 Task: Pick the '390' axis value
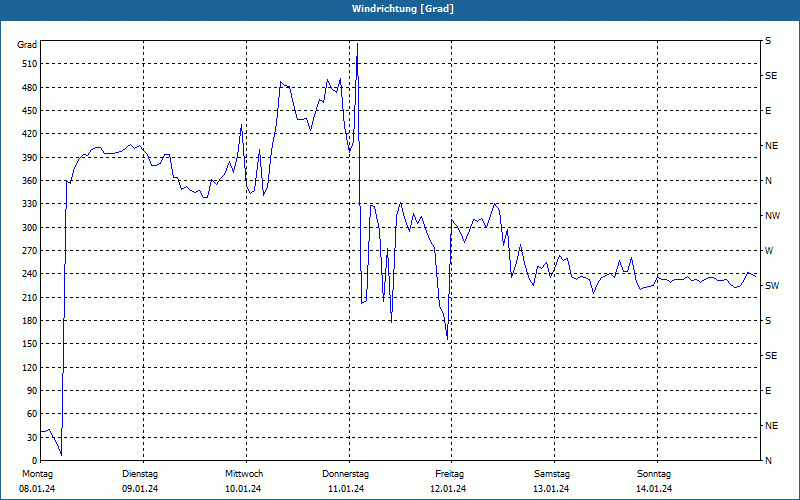29,158
